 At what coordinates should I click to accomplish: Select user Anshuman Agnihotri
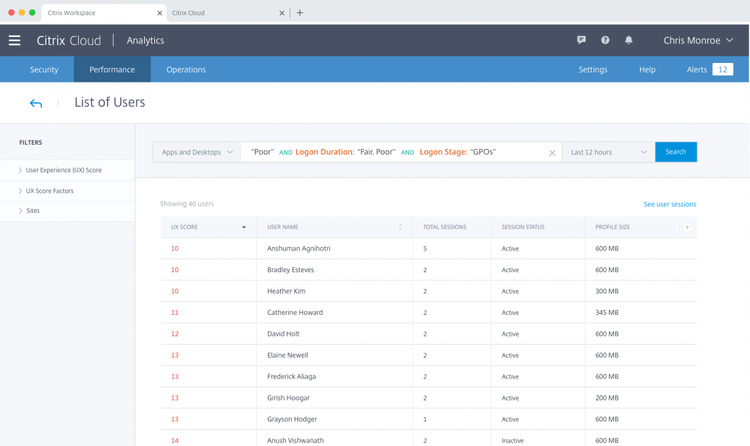pos(298,248)
